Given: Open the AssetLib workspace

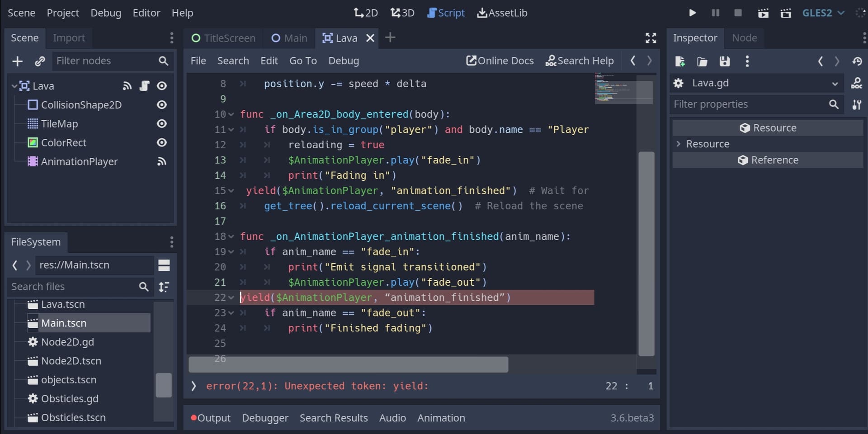Looking at the screenshot, I should pyautogui.click(x=502, y=13).
